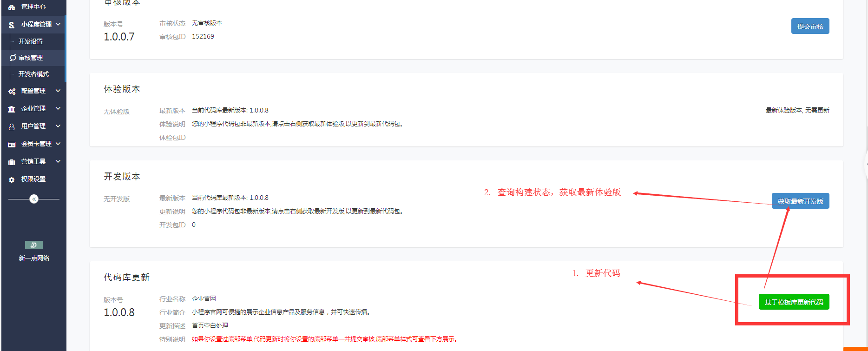This screenshot has height=351, width=868.
Task: Click the 更新说明 explanation text
Action: pos(298,211)
